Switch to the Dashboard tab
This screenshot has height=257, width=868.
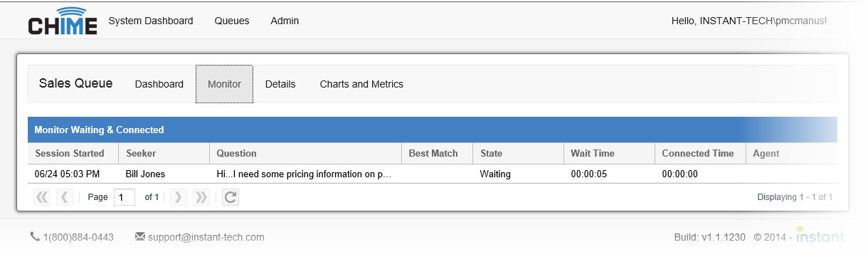159,84
